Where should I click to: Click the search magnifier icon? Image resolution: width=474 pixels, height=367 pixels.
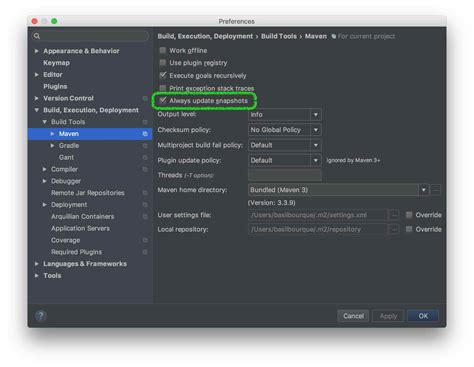point(37,36)
